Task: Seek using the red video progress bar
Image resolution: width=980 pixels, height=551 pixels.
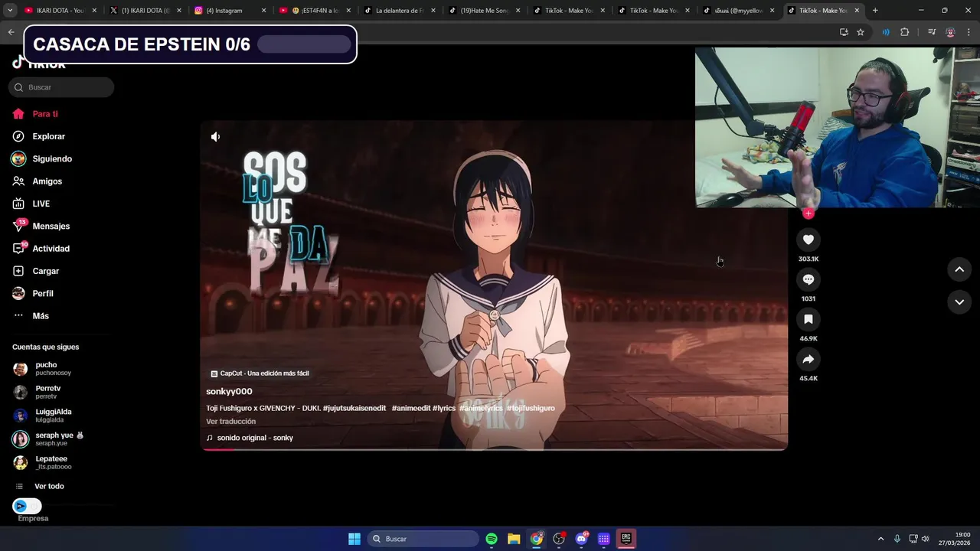Action: tap(494, 449)
